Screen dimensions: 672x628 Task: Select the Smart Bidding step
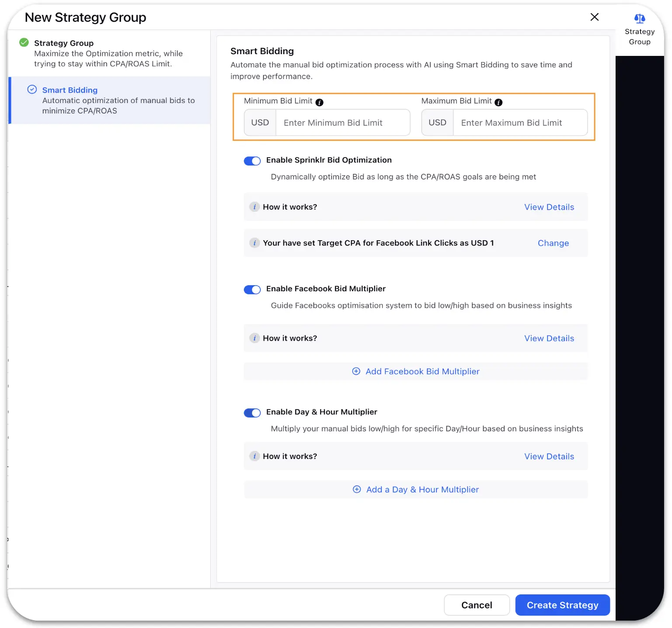pyautogui.click(x=109, y=100)
